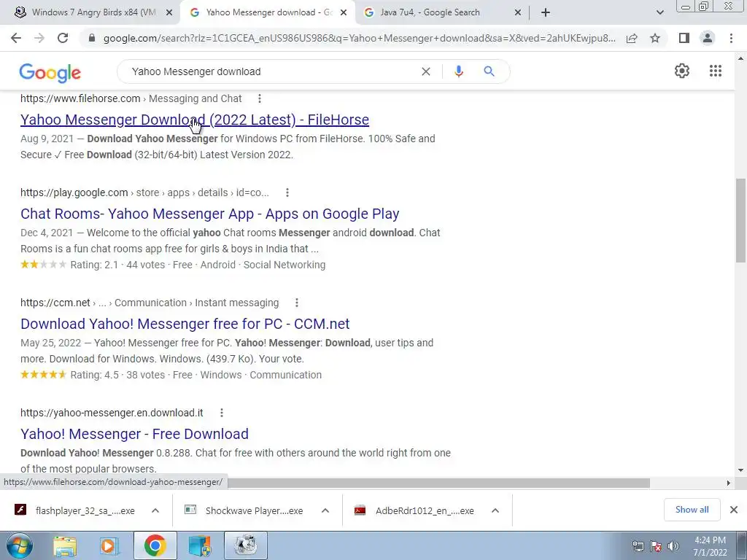747x560 pixels.
Task: Open the Google apps grid
Action: click(716, 71)
